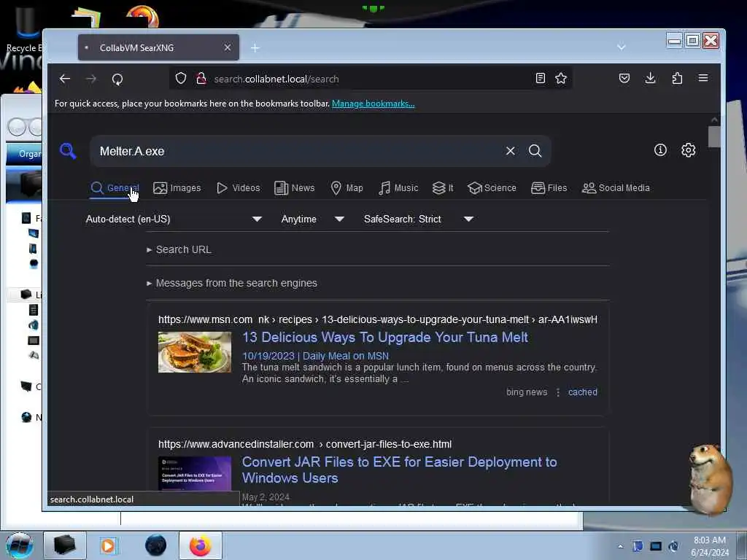Bookmark this page with the star icon
The height and width of the screenshot is (560, 747).
tap(561, 78)
